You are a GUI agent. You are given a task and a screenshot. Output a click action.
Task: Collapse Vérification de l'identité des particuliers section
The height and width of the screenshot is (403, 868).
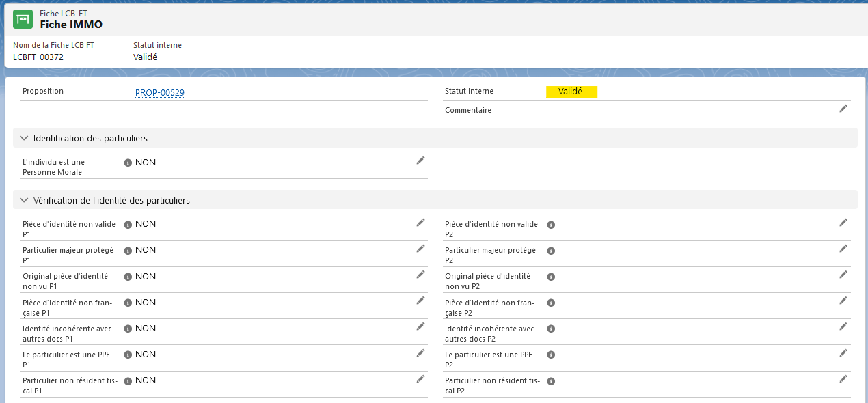[x=25, y=200]
